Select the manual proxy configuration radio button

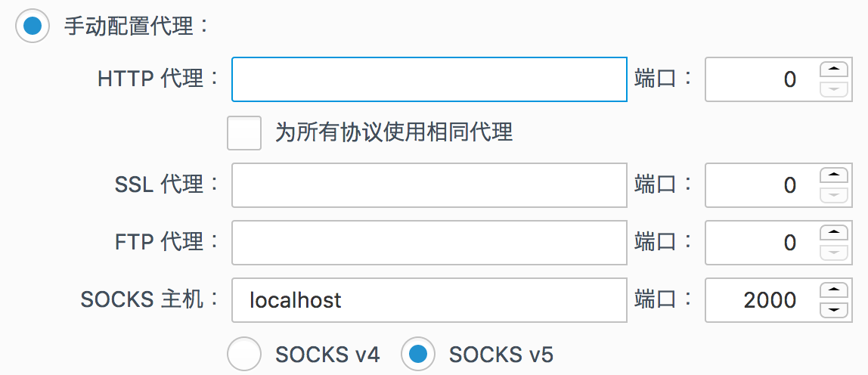[33, 26]
